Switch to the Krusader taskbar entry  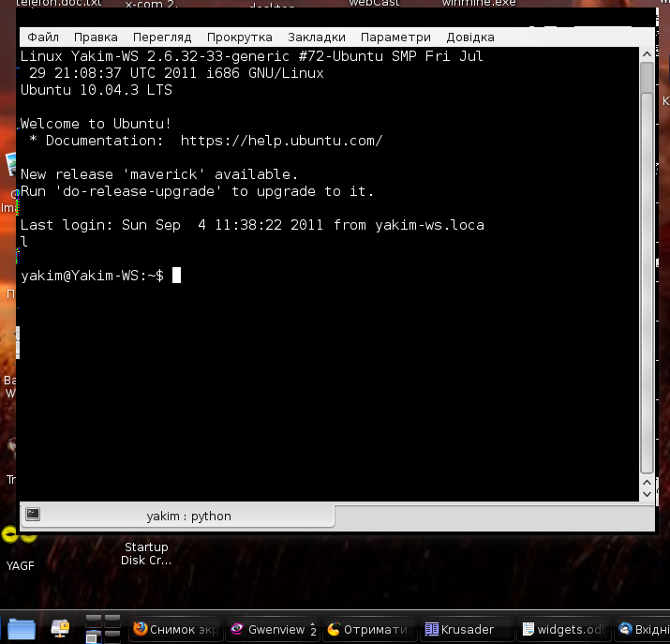click(467, 629)
